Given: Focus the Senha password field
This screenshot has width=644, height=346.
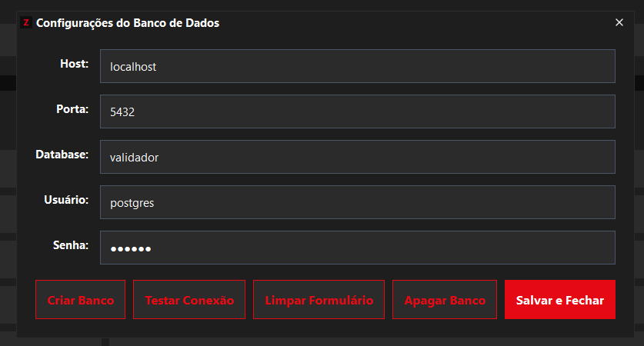Looking at the screenshot, I should pyautogui.click(x=357, y=248).
